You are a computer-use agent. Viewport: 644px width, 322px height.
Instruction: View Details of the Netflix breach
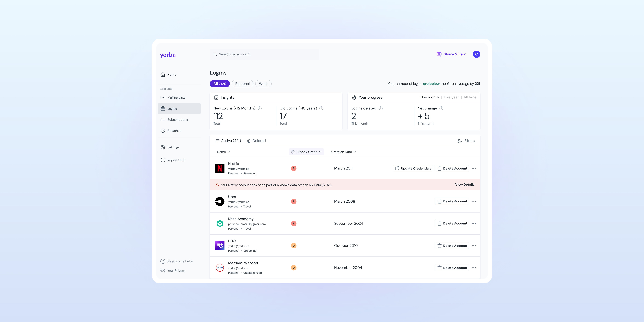click(x=464, y=184)
